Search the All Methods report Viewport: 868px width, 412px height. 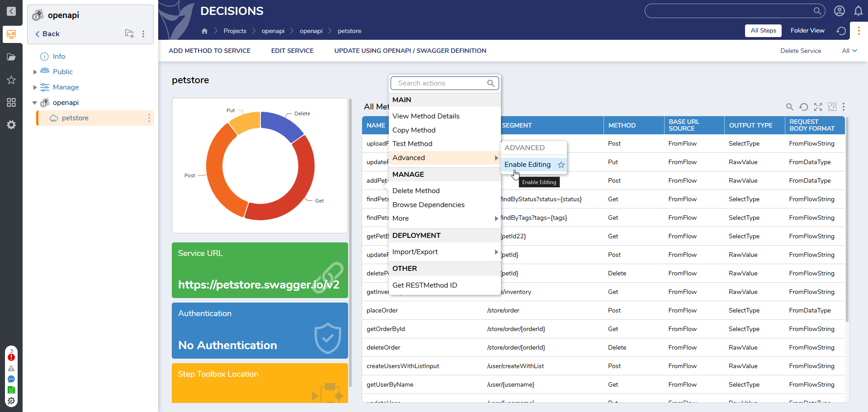[789, 107]
